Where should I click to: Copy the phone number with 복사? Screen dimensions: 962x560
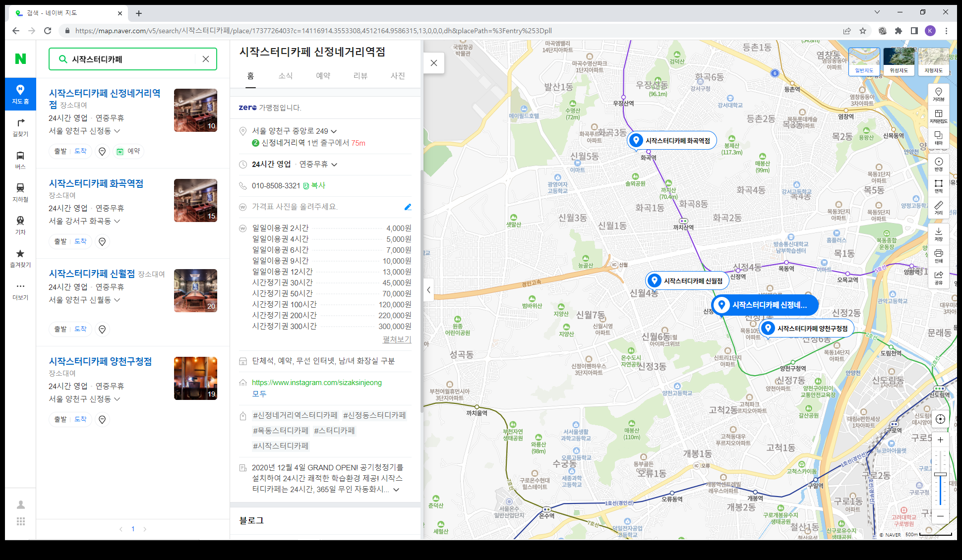pos(315,185)
